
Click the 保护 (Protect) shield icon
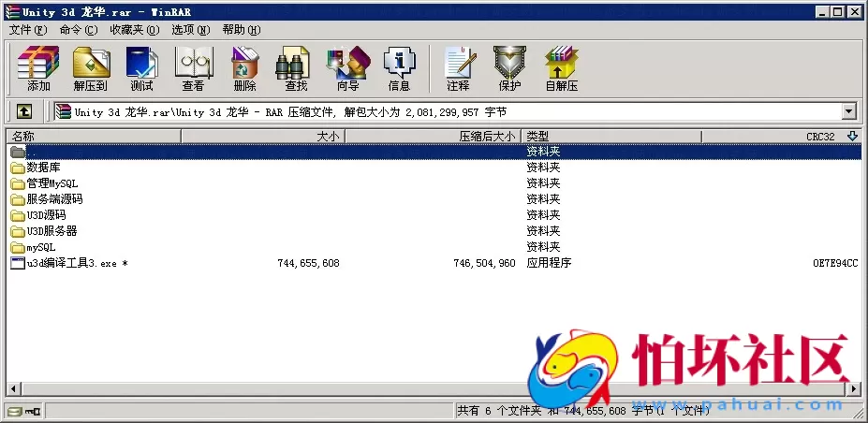click(509, 68)
